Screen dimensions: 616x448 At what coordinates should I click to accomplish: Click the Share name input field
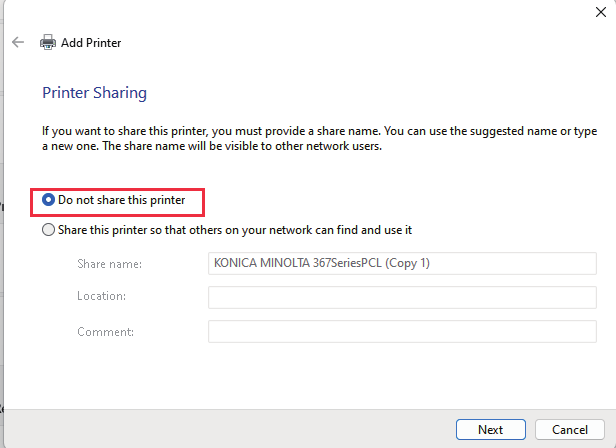[402, 264]
